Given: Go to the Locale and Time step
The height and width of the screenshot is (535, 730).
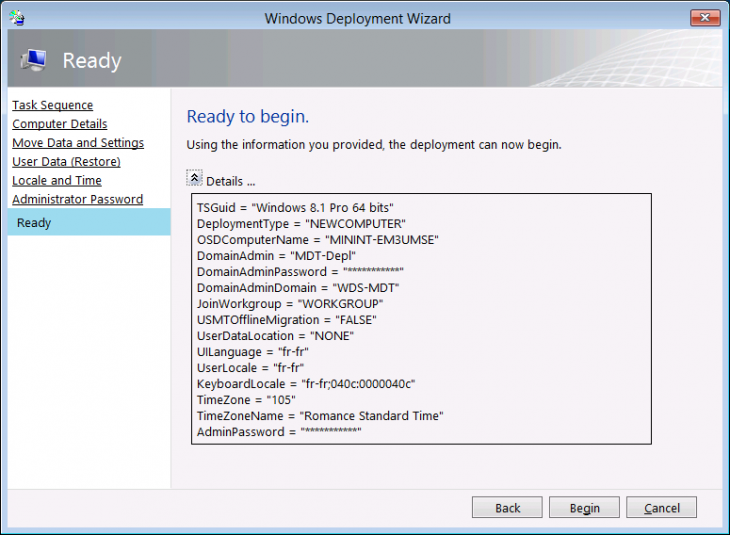Looking at the screenshot, I should click(x=57, y=180).
